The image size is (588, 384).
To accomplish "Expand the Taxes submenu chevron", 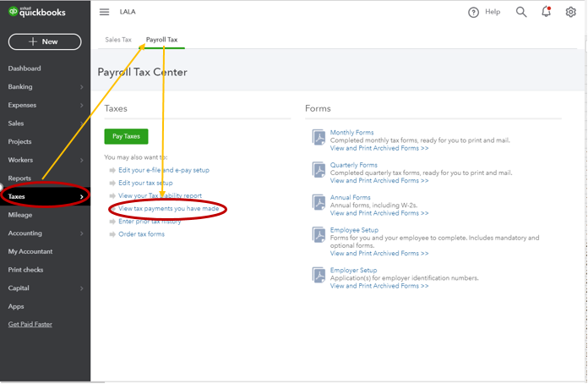I will pos(81,197).
